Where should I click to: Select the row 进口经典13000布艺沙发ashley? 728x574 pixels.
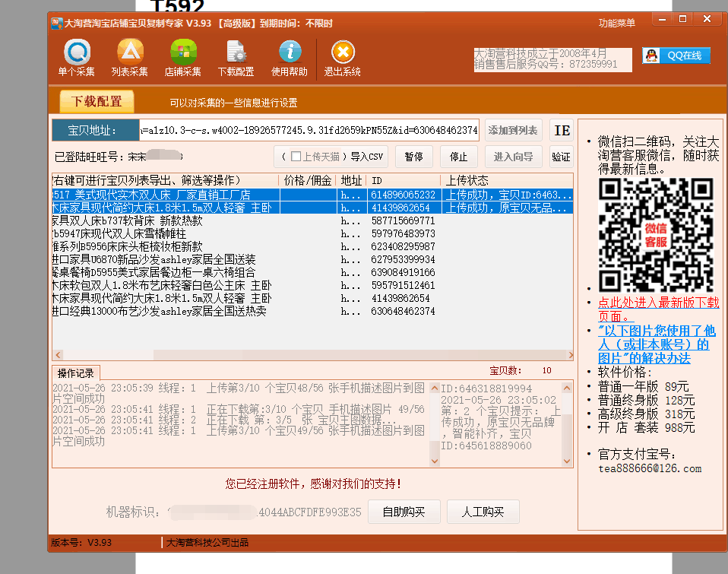pyautogui.click(x=312, y=311)
